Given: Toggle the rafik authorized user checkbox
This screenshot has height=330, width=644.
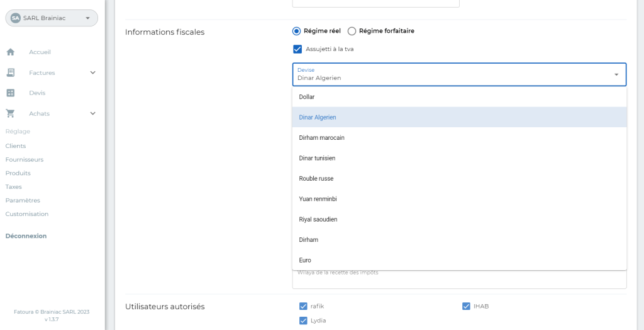Looking at the screenshot, I should click(x=303, y=307).
